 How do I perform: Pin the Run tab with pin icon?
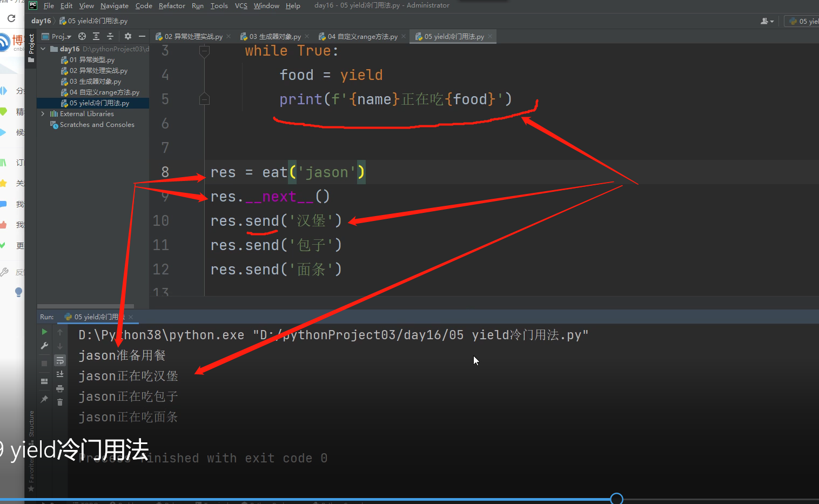[44, 399]
